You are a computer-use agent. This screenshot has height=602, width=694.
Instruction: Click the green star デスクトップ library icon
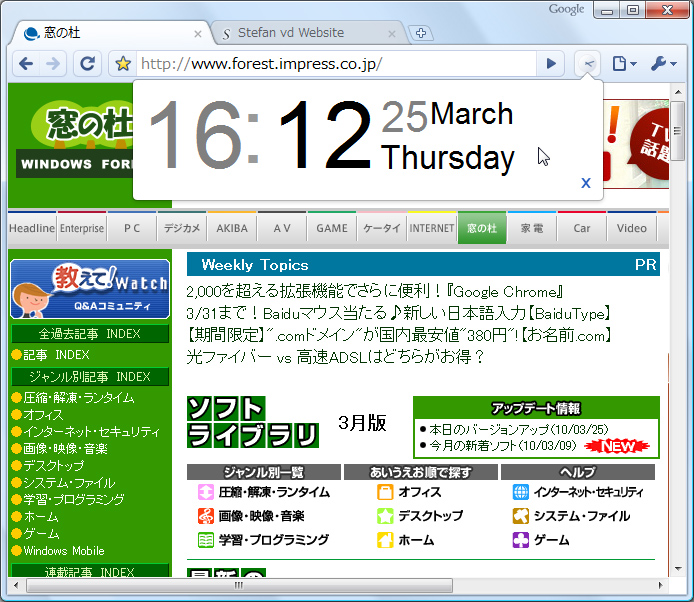point(385,516)
